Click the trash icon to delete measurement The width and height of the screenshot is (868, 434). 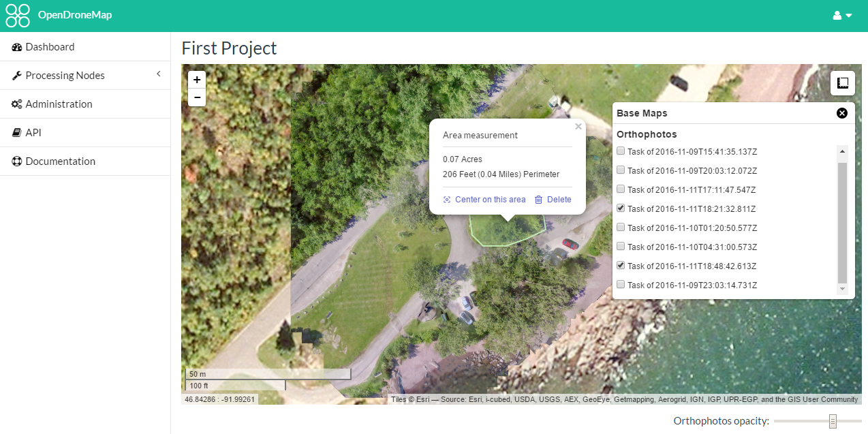(x=538, y=200)
